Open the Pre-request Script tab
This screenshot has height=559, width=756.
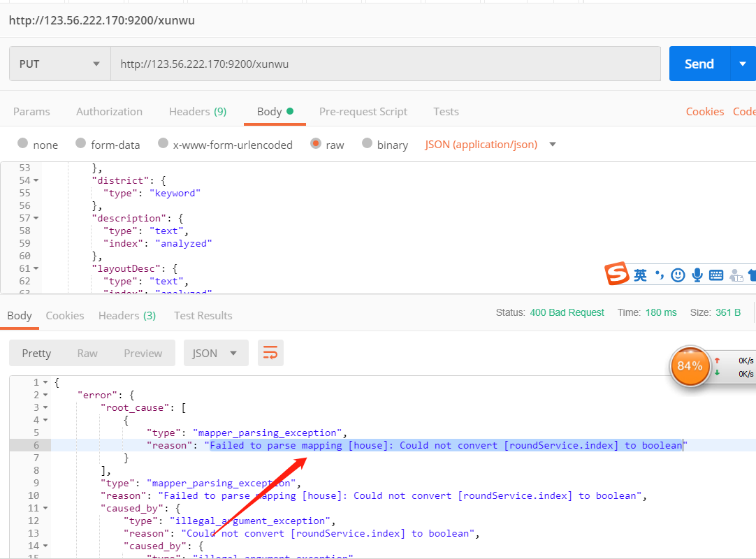point(363,111)
